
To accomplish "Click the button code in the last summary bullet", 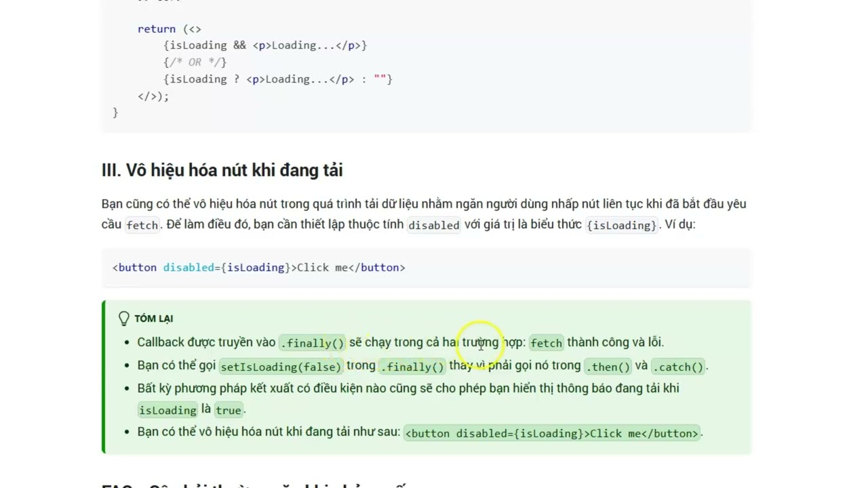I will tap(552, 433).
